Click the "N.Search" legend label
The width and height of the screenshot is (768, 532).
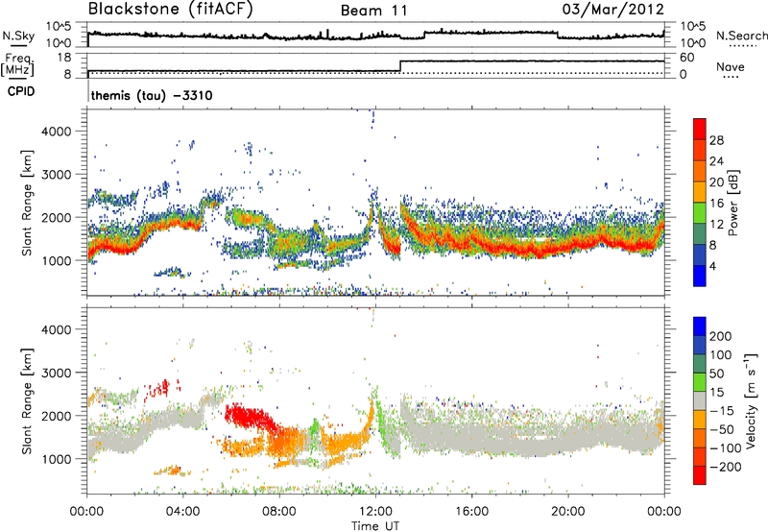click(x=741, y=36)
